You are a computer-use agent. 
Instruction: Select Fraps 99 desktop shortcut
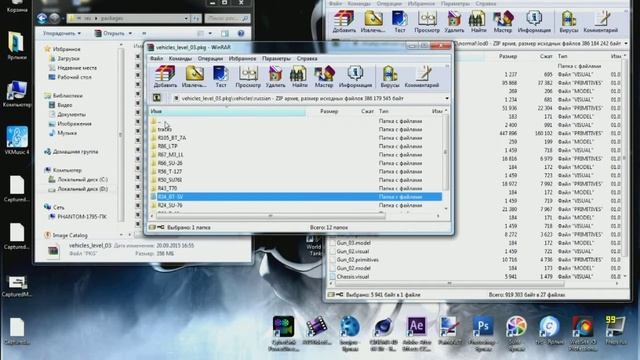point(615,330)
